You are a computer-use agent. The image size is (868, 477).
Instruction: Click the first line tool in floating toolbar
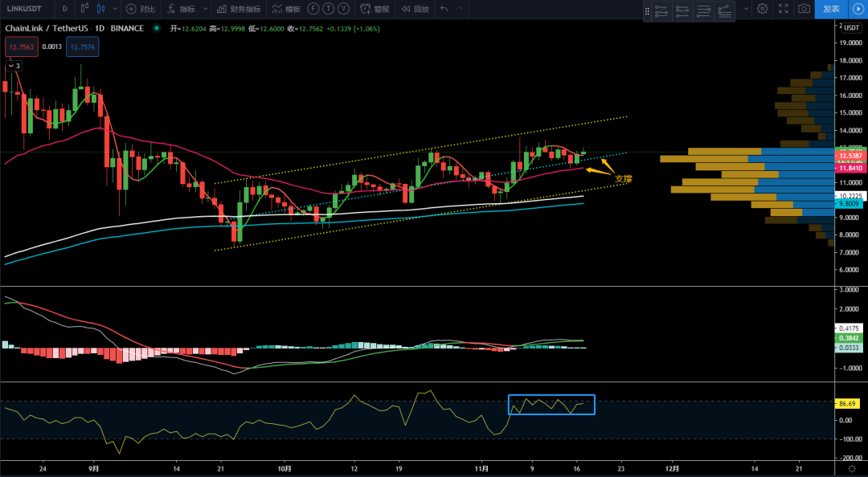(x=661, y=11)
